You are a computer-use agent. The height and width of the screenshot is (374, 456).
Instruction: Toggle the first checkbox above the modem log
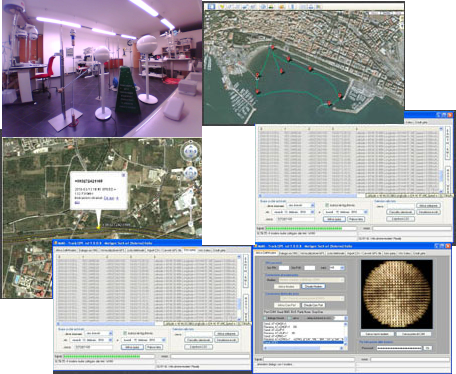point(265,318)
